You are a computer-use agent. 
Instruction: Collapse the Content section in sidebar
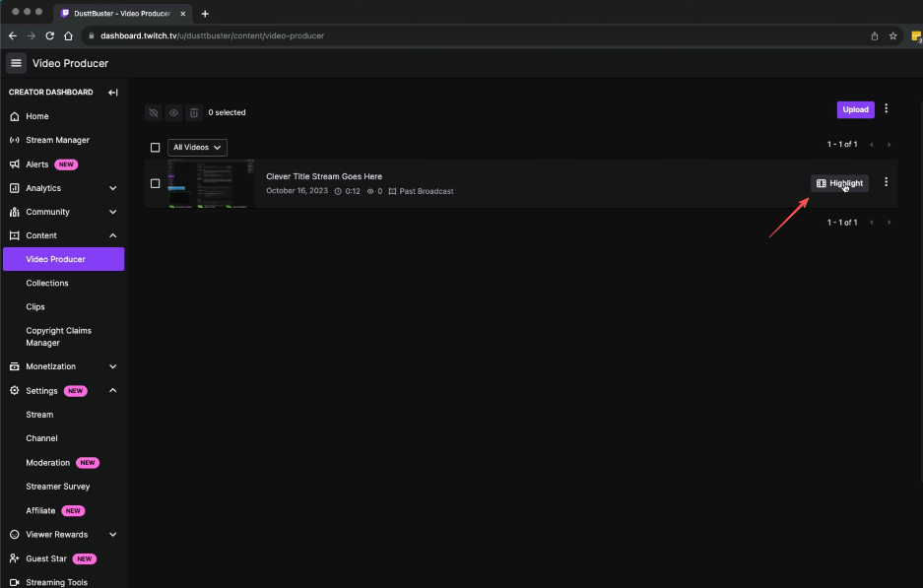tap(112, 235)
